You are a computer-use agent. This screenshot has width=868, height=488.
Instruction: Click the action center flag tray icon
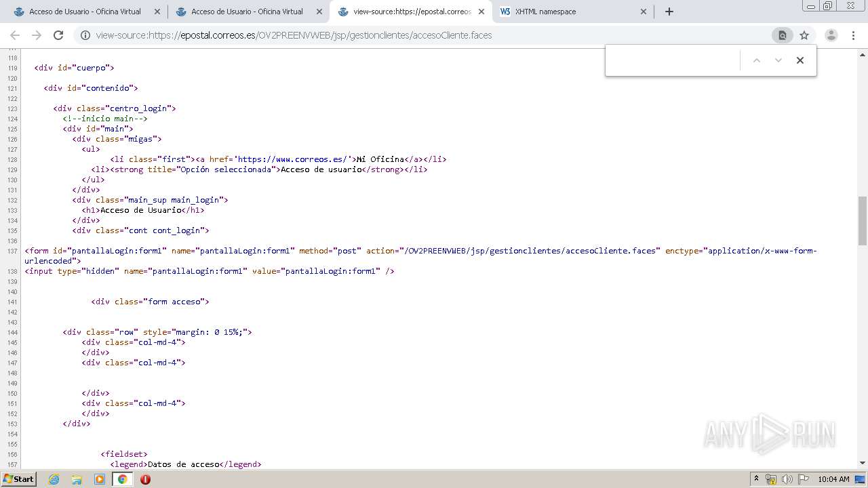click(x=802, y=479)
